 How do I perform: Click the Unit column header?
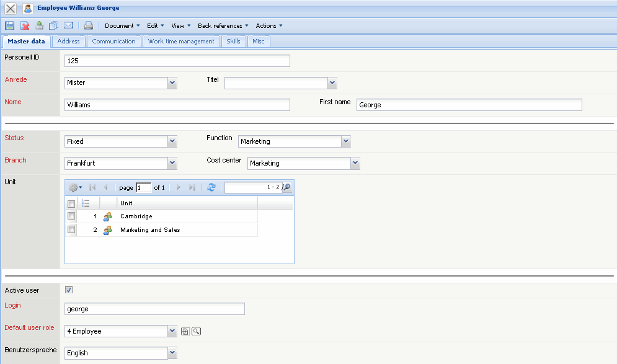point(186,203)
